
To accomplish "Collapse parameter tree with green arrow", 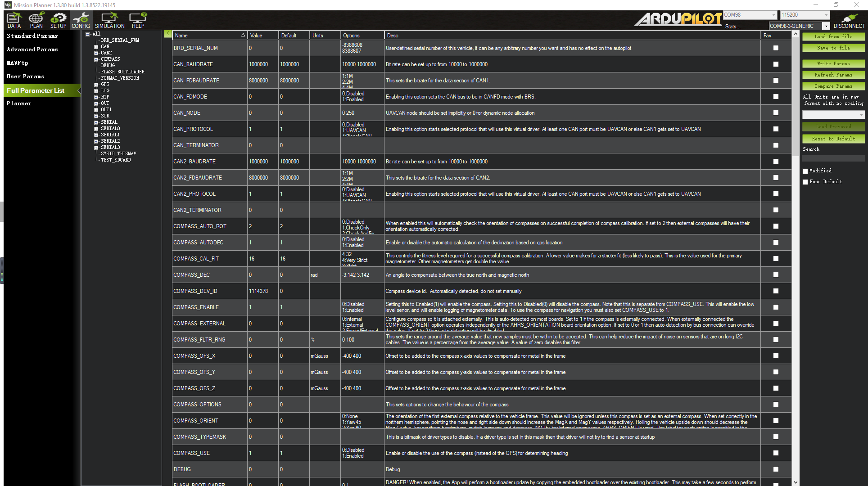I will click(x=167, y=34).
